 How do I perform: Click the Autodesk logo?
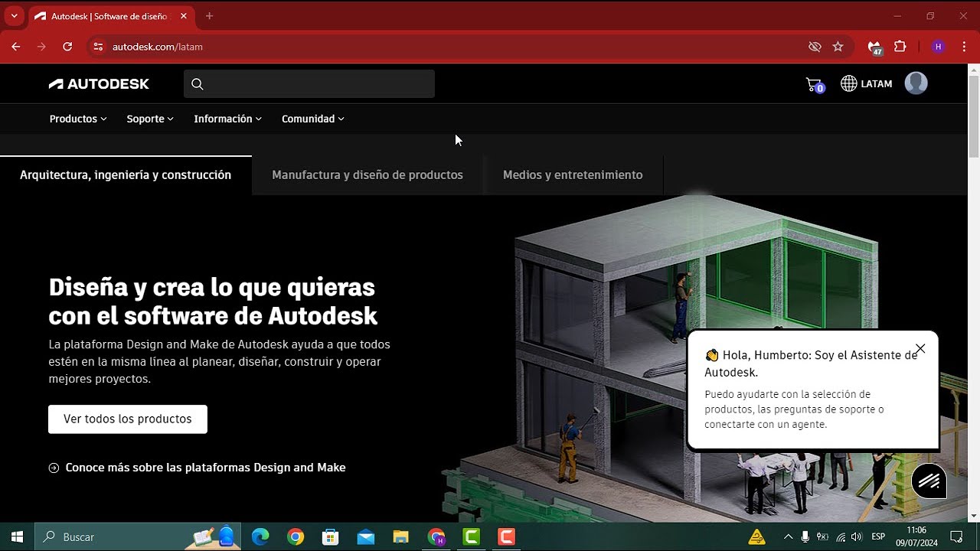99,84
